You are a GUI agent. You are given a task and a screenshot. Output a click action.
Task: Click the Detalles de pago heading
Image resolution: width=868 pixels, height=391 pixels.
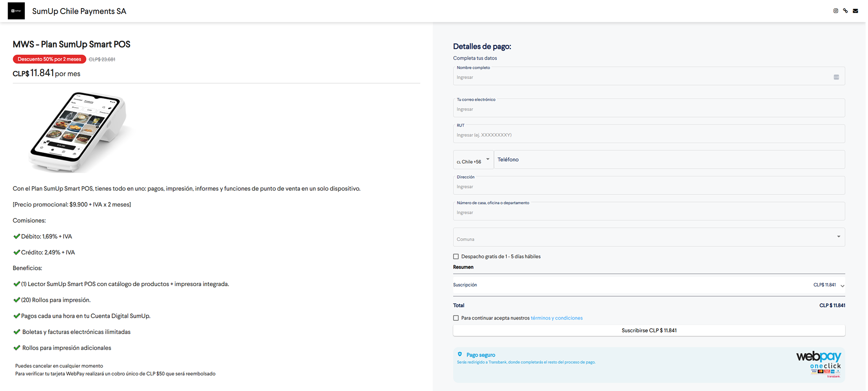click(482, 46)
